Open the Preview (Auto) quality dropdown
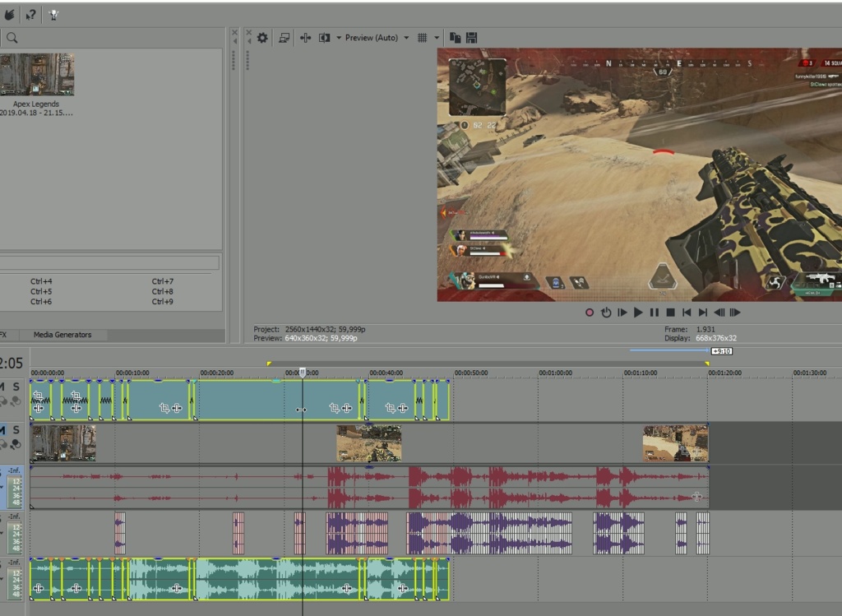 370,37
